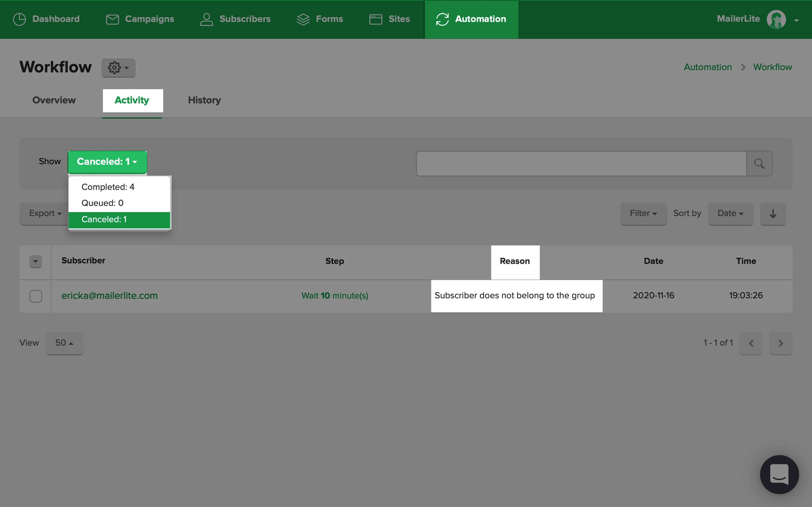Click the MailerLite profile avatar

tap(776, 19)
